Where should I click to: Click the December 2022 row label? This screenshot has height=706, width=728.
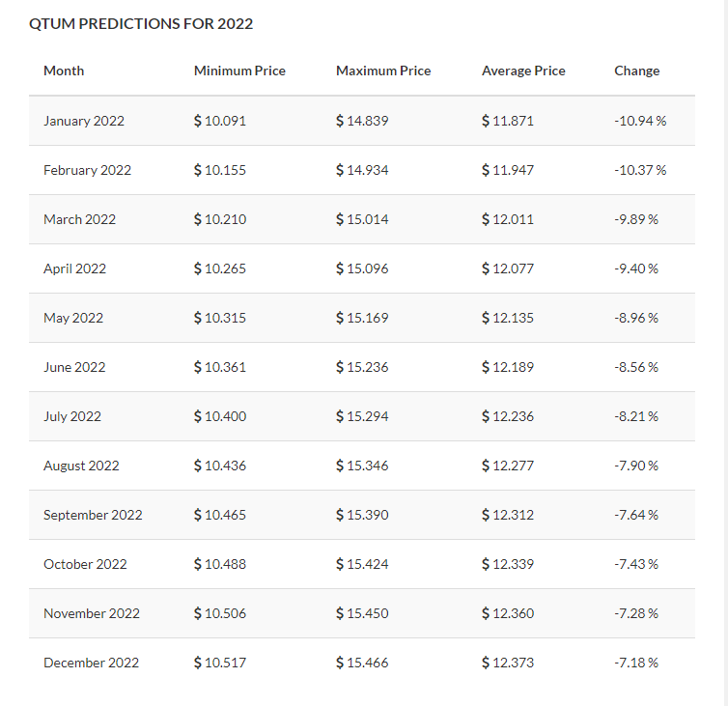pos(91,663)
